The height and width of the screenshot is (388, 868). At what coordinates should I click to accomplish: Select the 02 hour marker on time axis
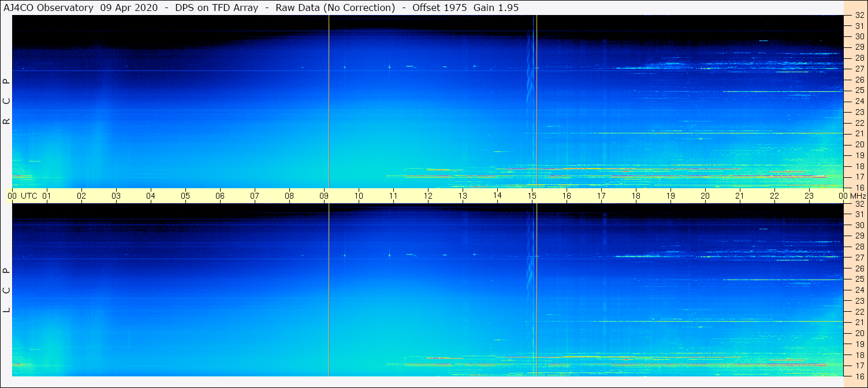(81, 196)
